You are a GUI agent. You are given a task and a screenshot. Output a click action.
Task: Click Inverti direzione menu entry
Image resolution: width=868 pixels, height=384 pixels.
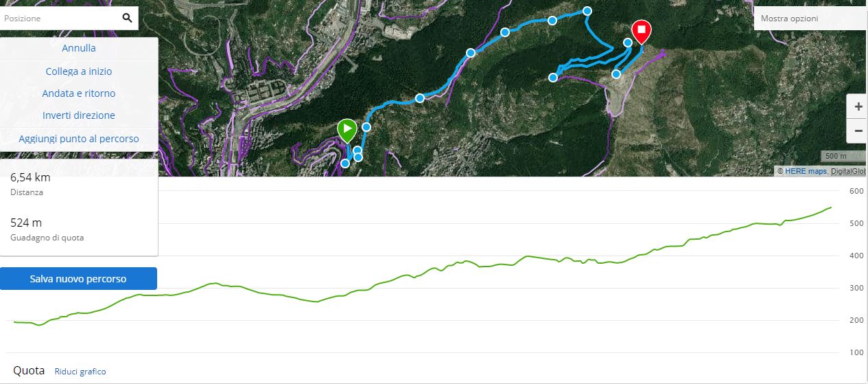(x=79, y=115)
